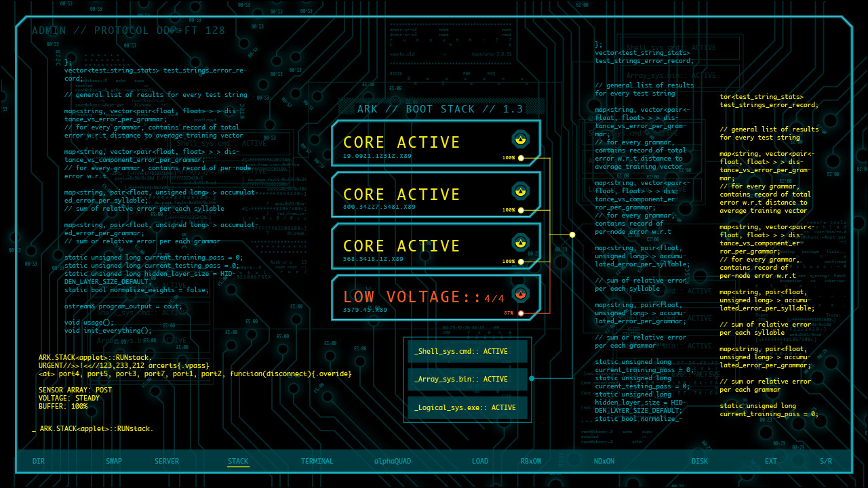The image size is (868, 488).
Task: Click the 100% label on the first core
Action: pos(509,158)
